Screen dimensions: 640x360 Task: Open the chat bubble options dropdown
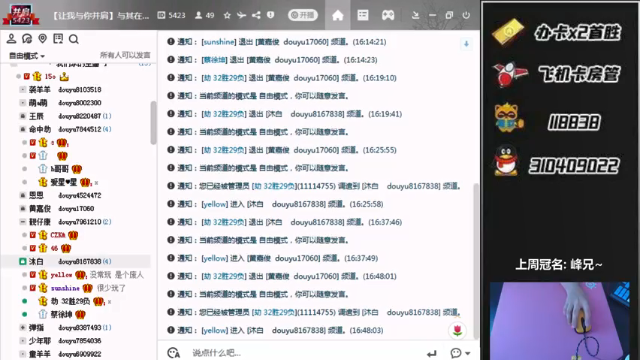(x=460, y=353)
